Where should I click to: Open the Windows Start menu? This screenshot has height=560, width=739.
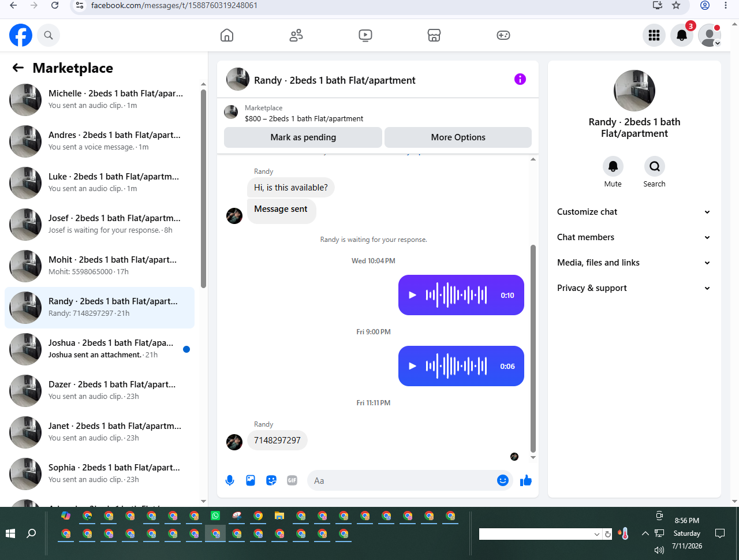10,533
